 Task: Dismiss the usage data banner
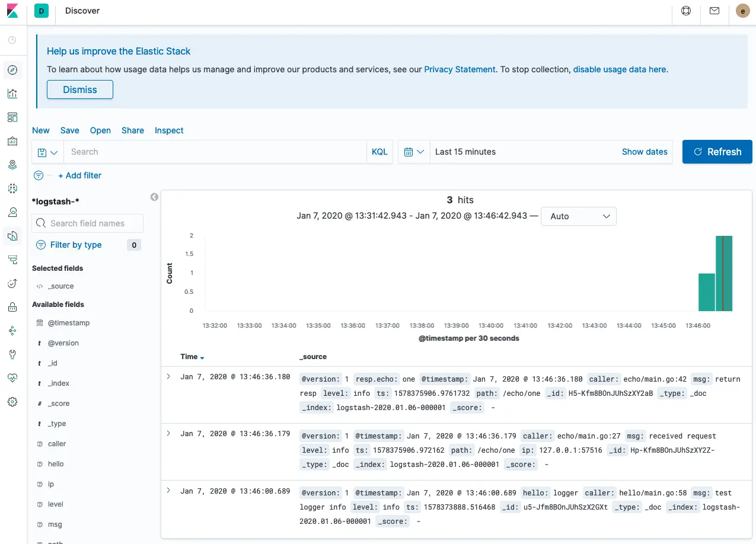pyautogui.click(x=80, y=89)
